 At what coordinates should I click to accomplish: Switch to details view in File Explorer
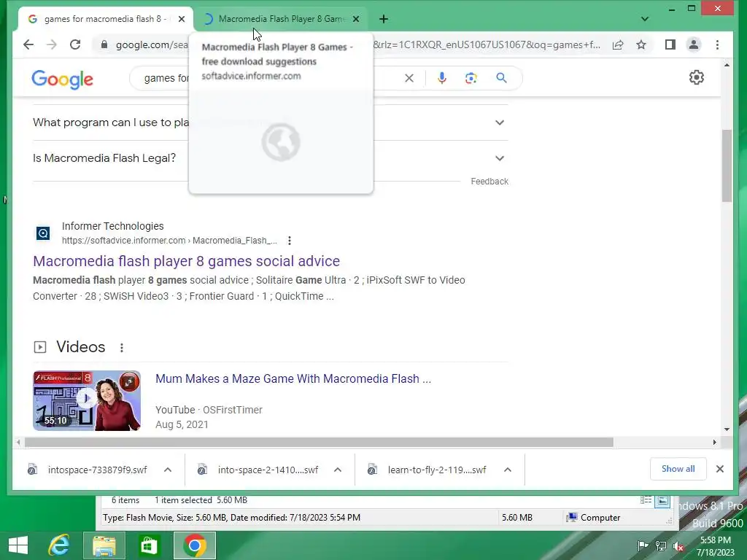[x=646, y=500]
